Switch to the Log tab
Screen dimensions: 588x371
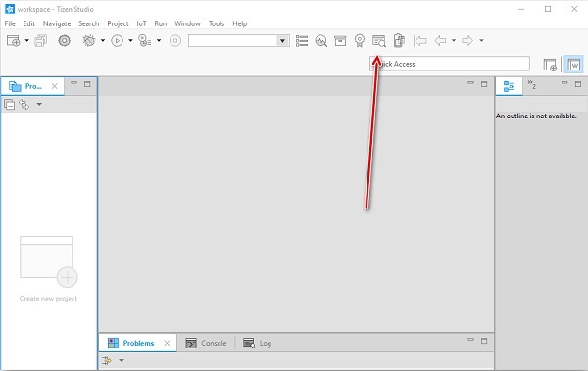[257, 343]
